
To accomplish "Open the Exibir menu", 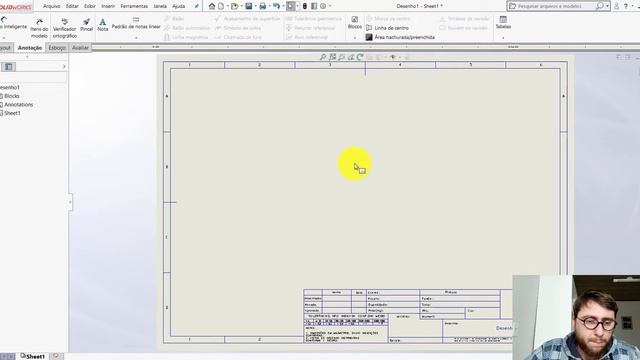I will [90, 6].
